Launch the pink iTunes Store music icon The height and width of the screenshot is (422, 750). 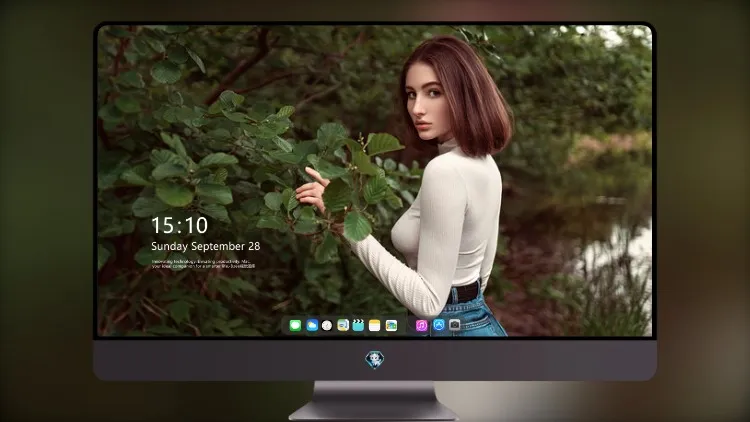[421, 326]
